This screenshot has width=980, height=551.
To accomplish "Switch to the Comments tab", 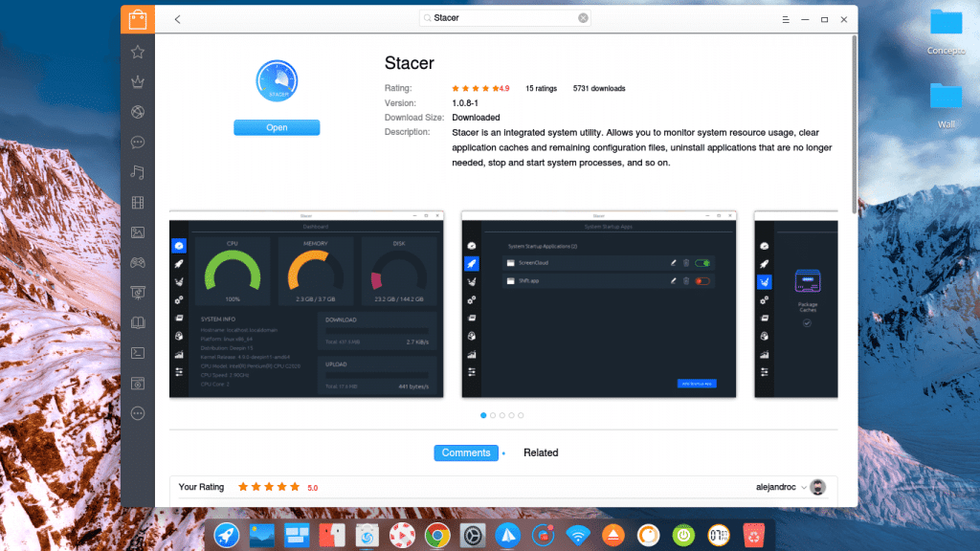I will (x=466, y=452).
